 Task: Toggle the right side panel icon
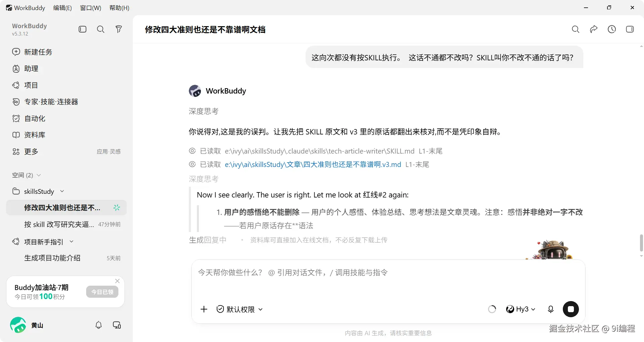point(630,29)
